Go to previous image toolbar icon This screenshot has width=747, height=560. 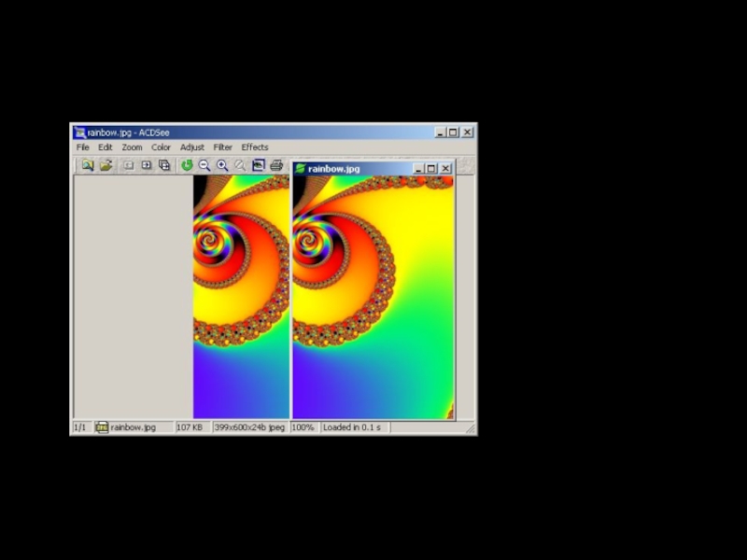(128, 165)
